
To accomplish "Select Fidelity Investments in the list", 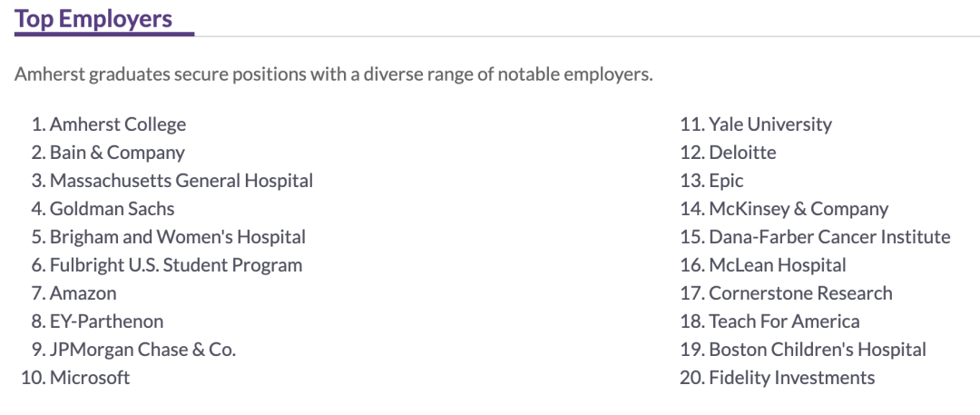I will pyautogui.click(x=791, y=378).
